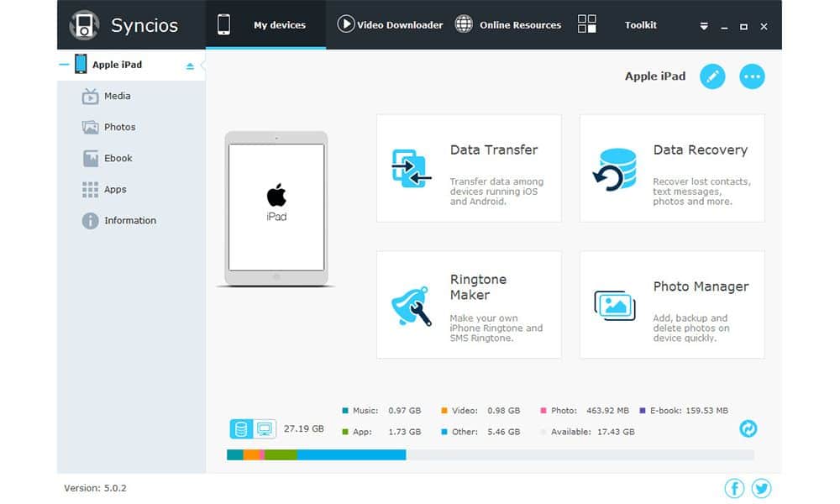Maximize the Syncios window
Screen dimensions: 840x504
(x=743, y=27)
